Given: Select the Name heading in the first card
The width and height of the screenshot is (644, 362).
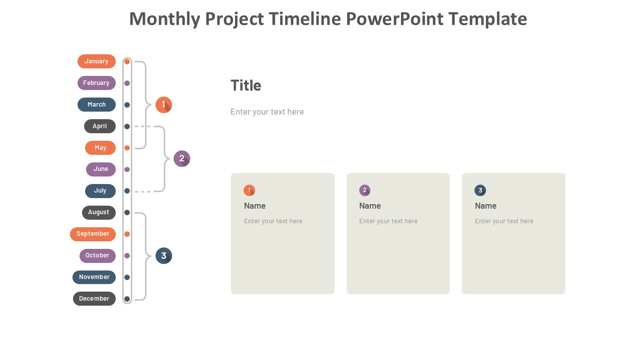Looking at the screenshot, I should click(255, 206).
